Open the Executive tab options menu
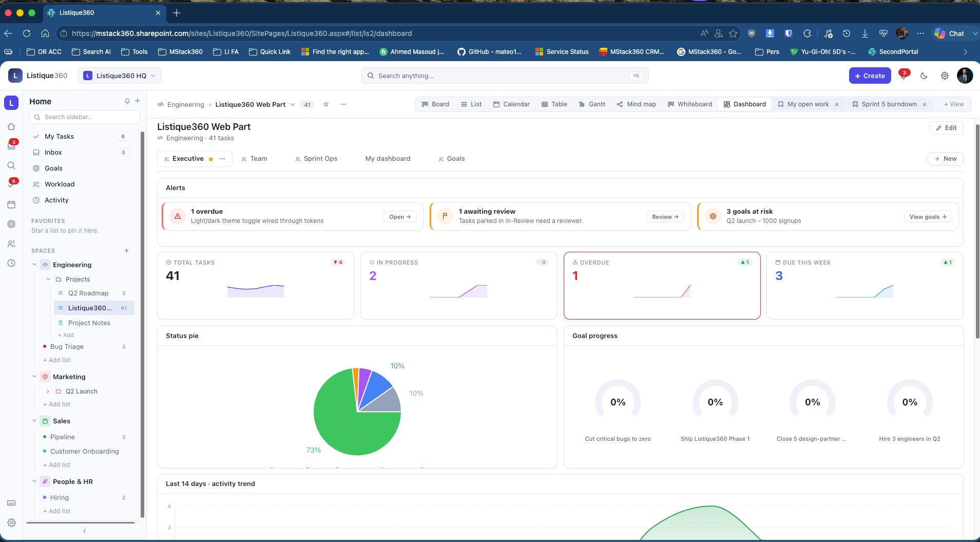The image size is (980, 542). tap(222, 159)
